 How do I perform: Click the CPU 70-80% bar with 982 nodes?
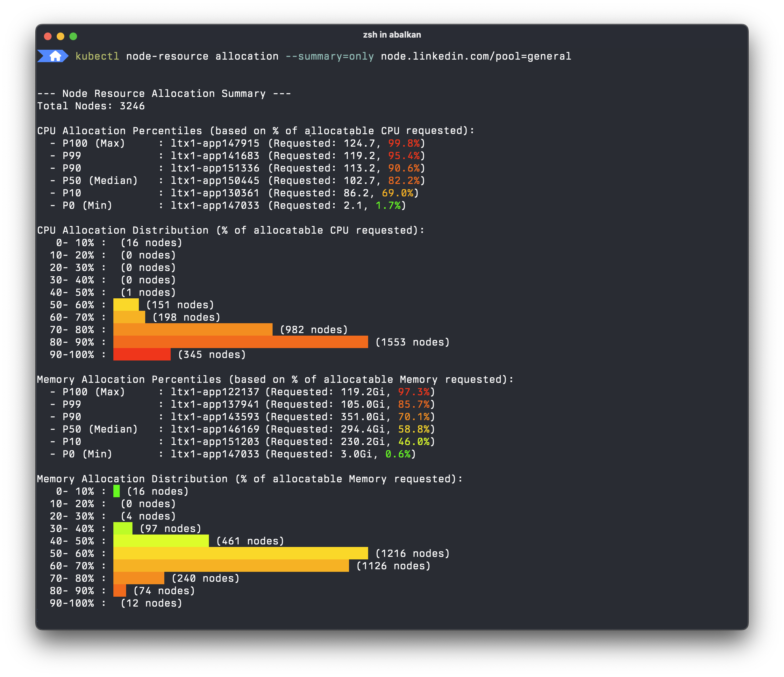click(193, 329)
